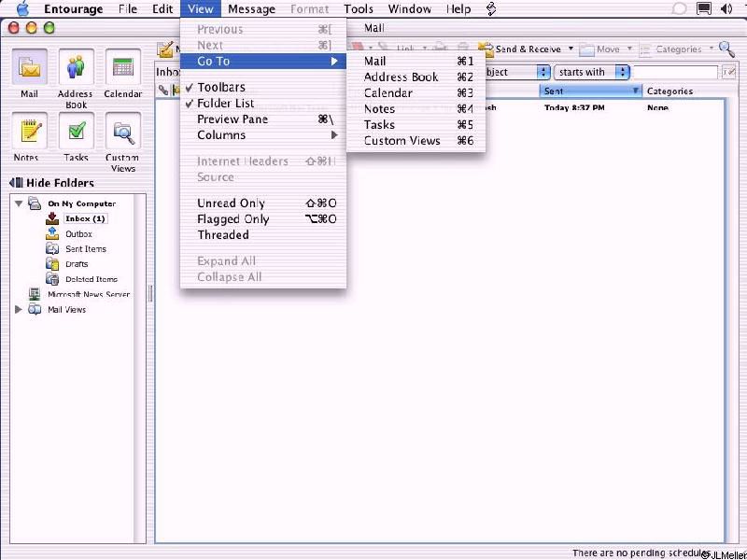Click the Hide Folders arrow icon

tap(16, 182)
